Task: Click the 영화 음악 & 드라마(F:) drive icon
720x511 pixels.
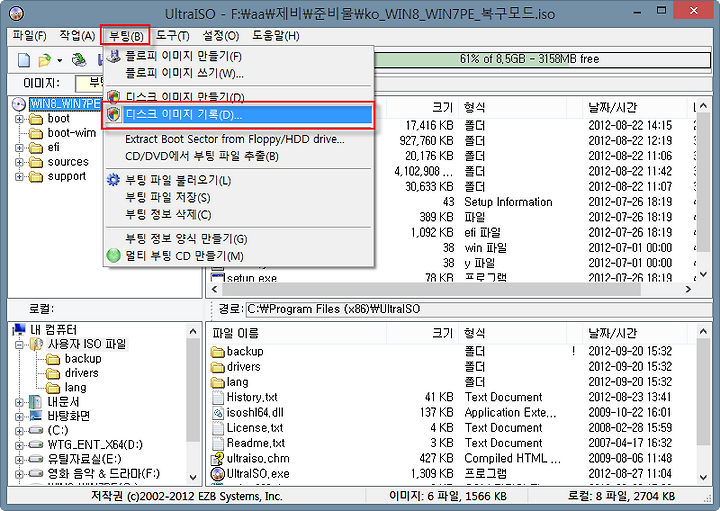Action: pos(36,473)
